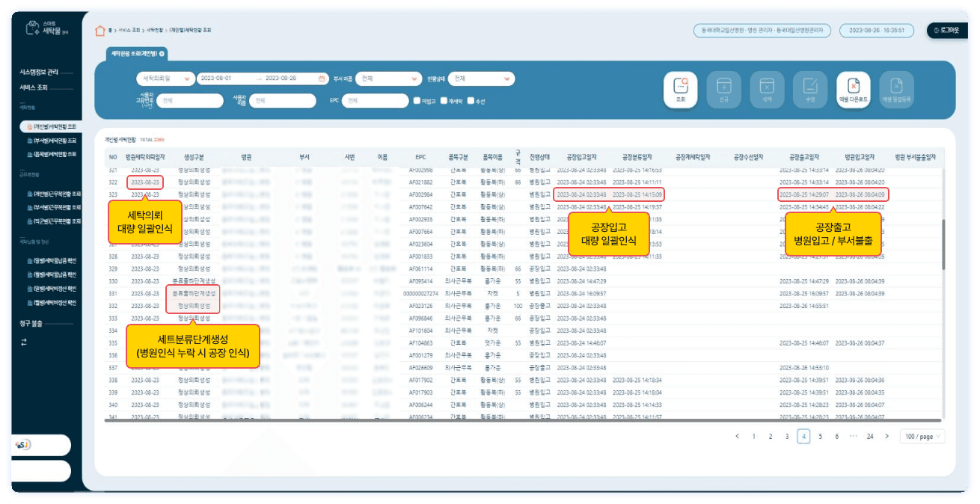Viewport: 980px width, 504px height.
Task: Toggle the 수선 checkbox
Action: click(471, 100)
